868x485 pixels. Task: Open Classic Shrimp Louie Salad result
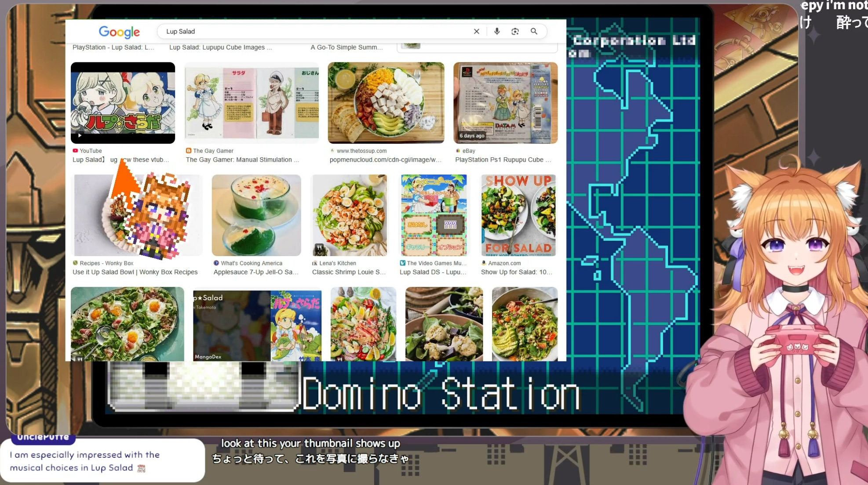point(349,215)
